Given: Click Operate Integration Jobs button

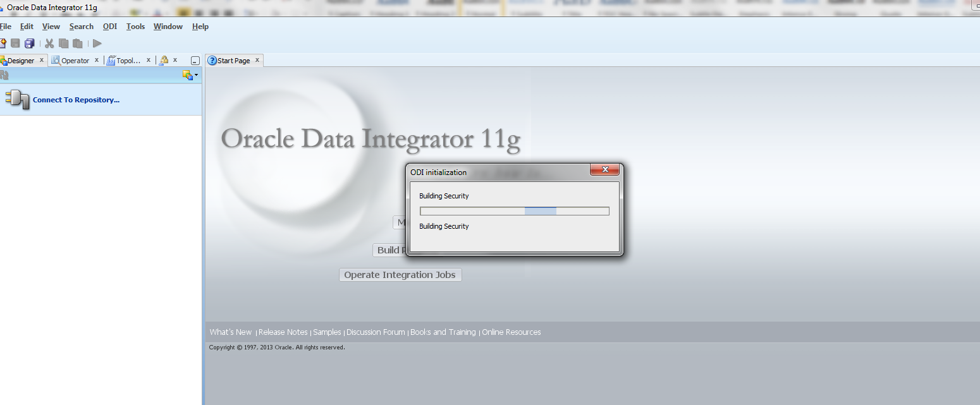Looking at the screenshot, I should tap(400, 275).
